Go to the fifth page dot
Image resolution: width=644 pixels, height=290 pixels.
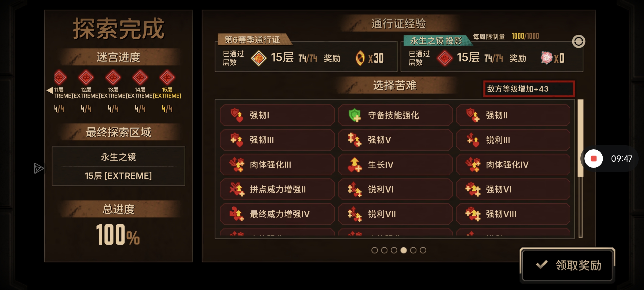(x=413, y=250)
